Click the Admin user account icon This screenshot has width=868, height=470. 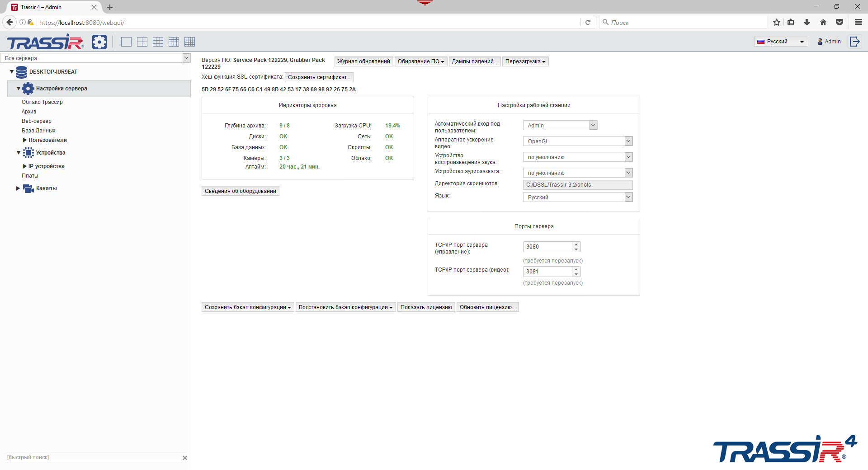click(820, 41)
